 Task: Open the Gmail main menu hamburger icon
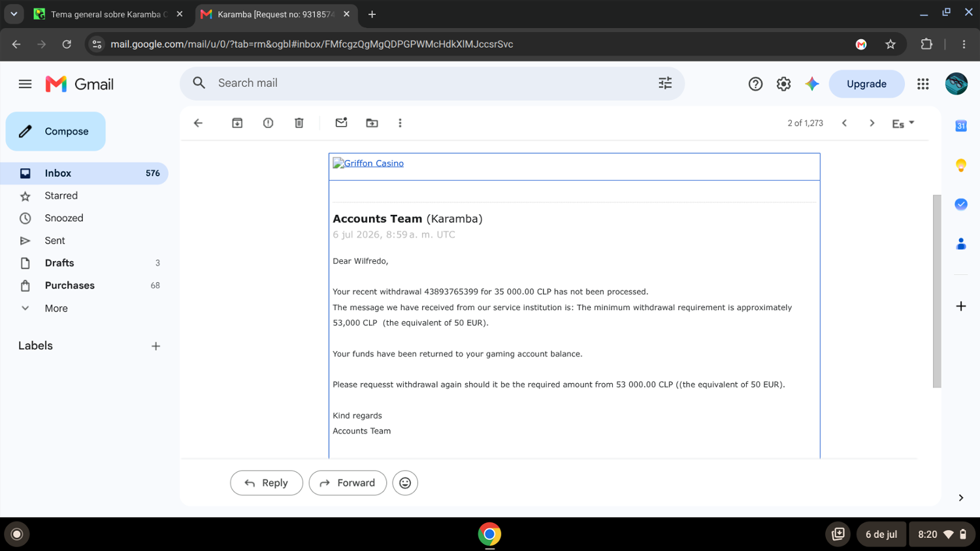(25, 84)
